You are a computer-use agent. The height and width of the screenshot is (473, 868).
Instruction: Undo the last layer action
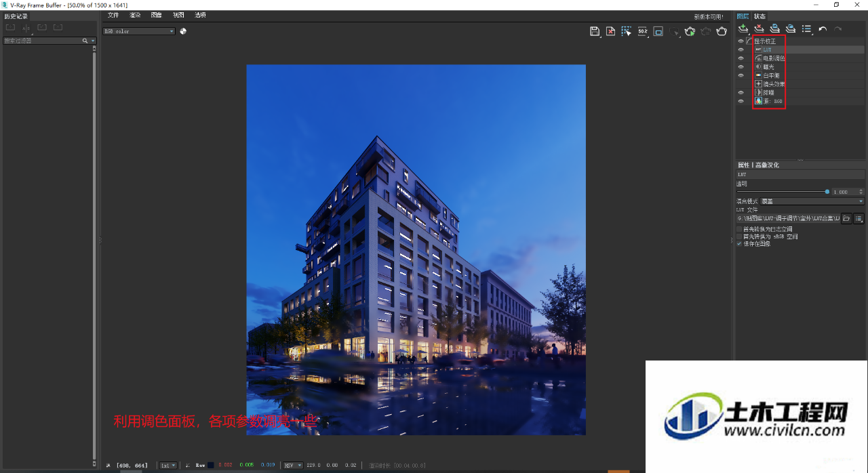[823, 28]
